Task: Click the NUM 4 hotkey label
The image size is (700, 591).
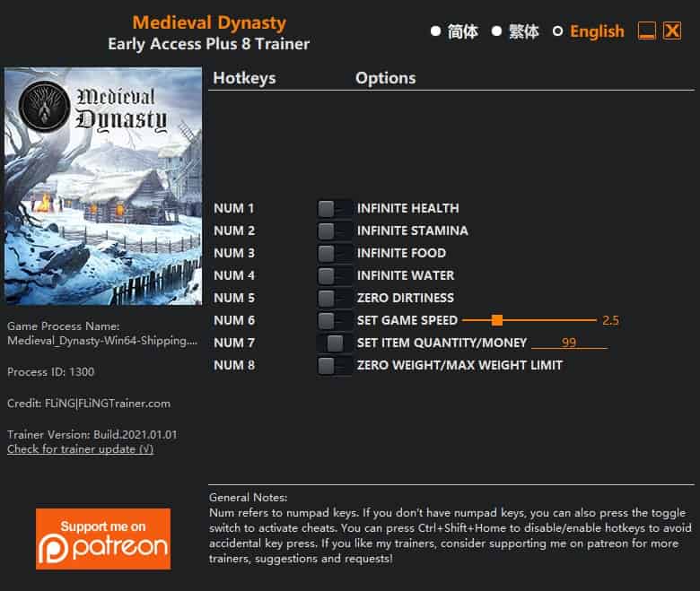Action: click(x=234, y=275)
